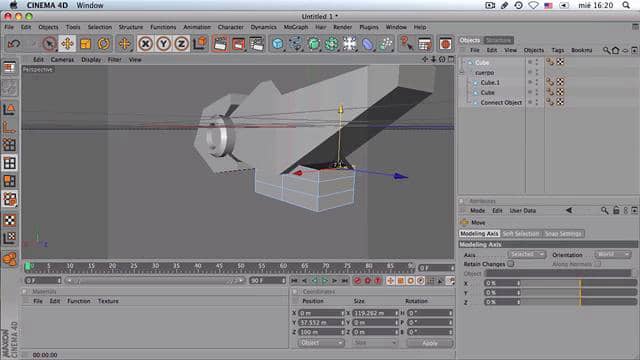Open the Orientation World dropdown

click(613, 254)
